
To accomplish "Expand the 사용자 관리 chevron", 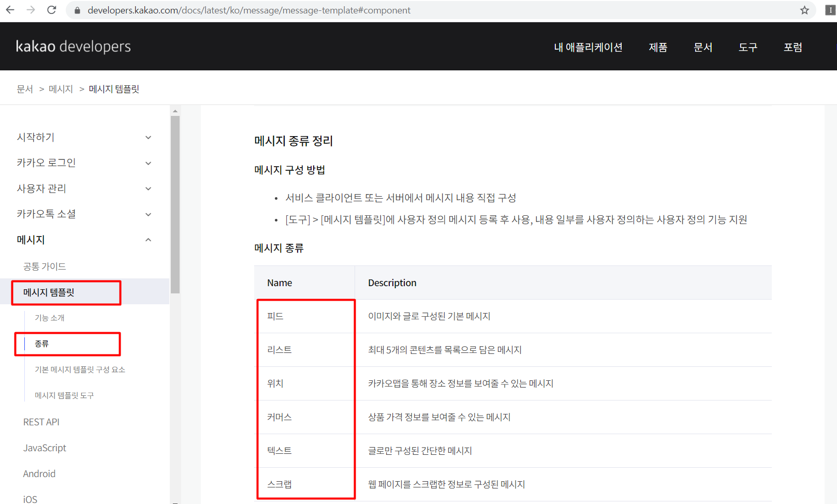I will (149, 189).
